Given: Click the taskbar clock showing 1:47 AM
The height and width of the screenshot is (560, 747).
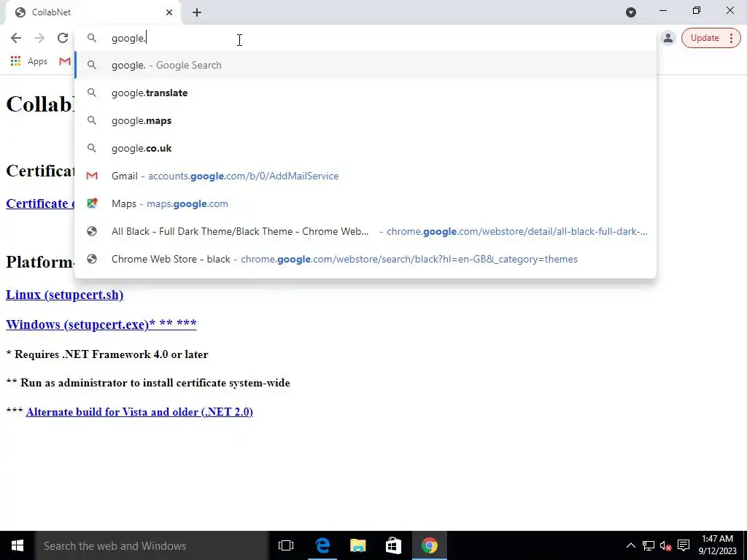Looking at the screenshot, I should 718,545.
